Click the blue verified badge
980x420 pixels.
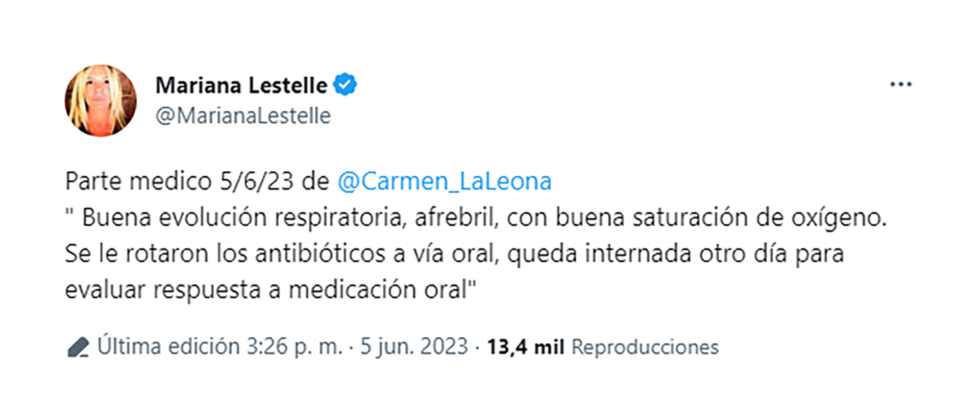tap(345, 85)
